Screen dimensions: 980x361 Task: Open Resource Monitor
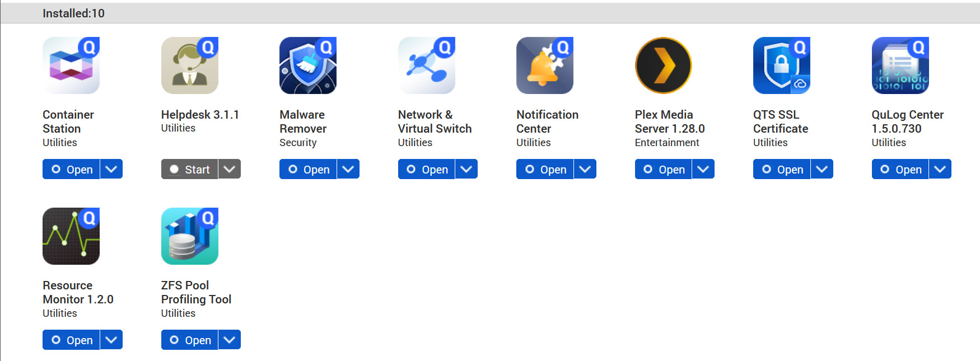pyautogui.click(x=71, y=340)
